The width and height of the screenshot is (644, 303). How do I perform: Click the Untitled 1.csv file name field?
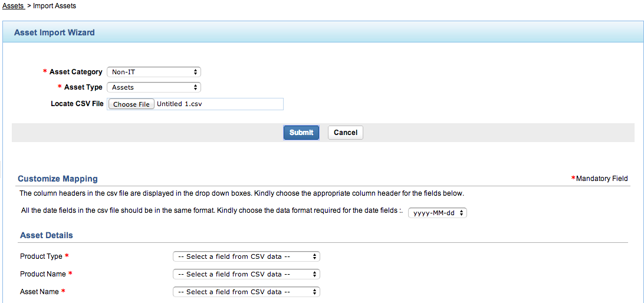(x=218, y=104)
